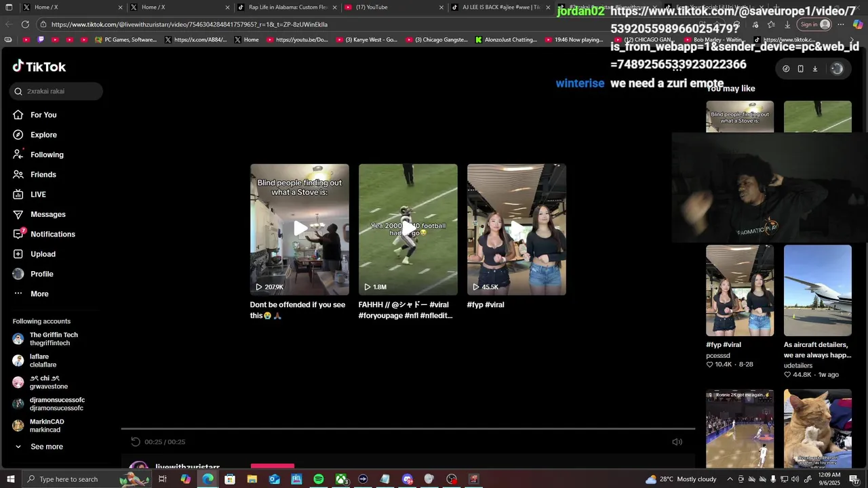Open the Ronnie 2K basketball video thumbnail
The image size is (868, 488).
tap(740, 429)
